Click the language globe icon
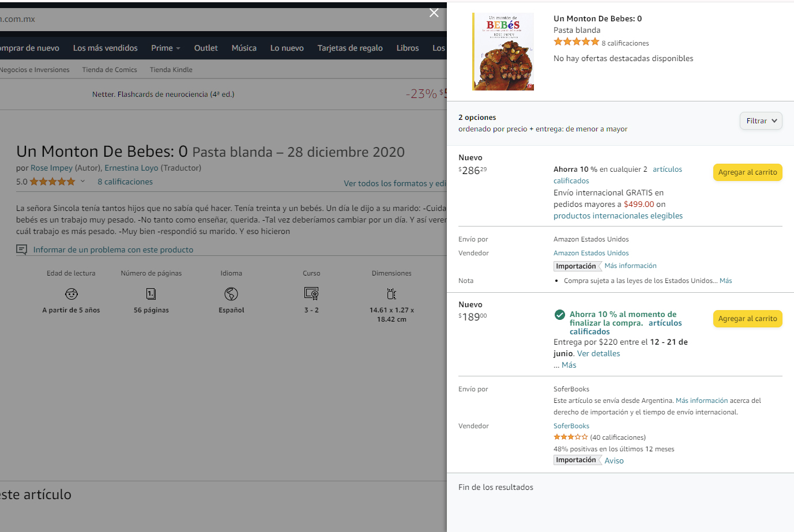The image size is (794, 532). tap(231, 294)
